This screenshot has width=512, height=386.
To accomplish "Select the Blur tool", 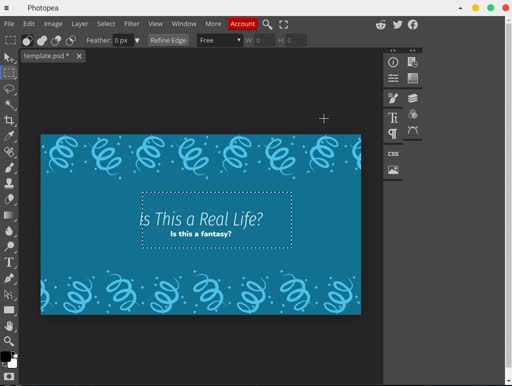I will point(9,231).
